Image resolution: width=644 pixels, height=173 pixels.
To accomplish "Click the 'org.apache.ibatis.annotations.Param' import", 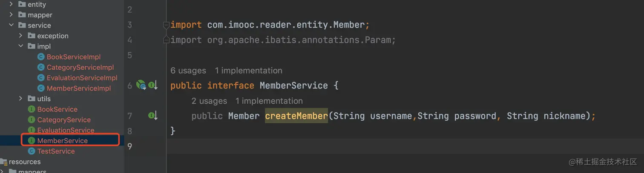I will pyautogui.click(x=299, y=40).
